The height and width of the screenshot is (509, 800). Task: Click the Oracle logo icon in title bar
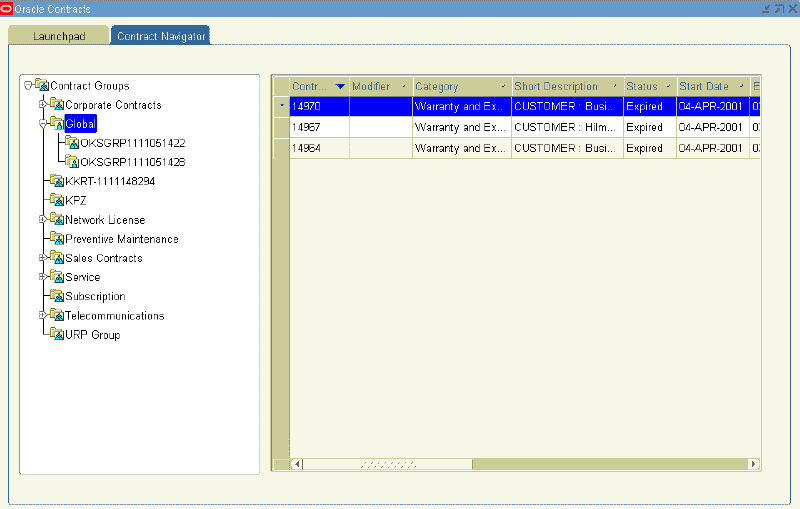click(6, 9)
